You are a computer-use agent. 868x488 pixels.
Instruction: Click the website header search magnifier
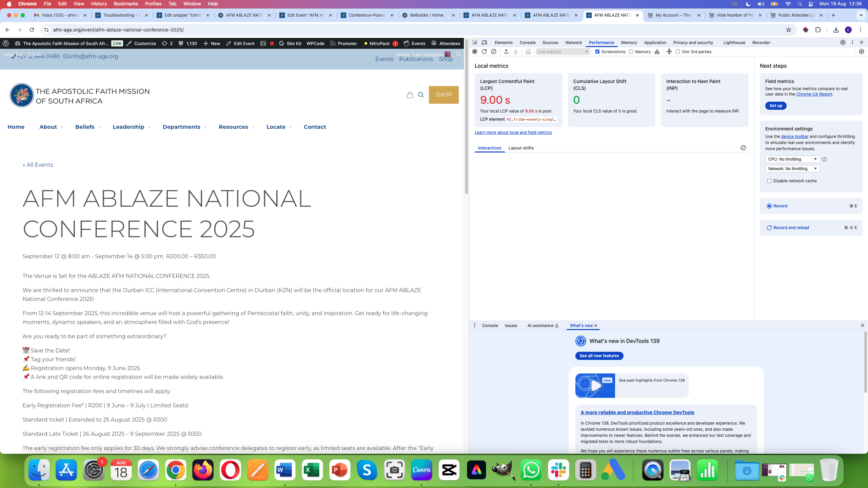point(421,95)
